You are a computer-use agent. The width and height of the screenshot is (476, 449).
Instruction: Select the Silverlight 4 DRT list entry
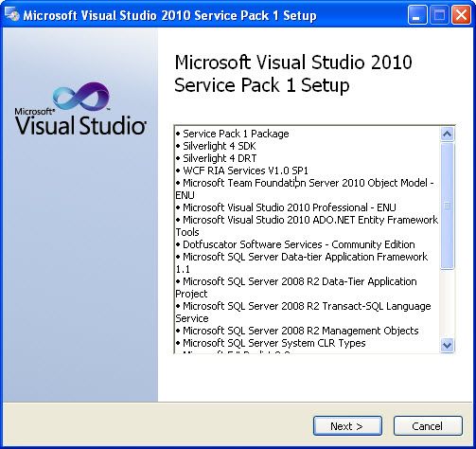click(216, 158)
